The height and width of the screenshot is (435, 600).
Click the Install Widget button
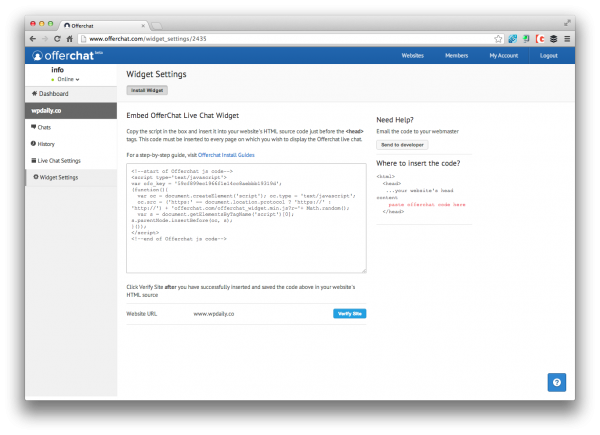coord(147,90)
